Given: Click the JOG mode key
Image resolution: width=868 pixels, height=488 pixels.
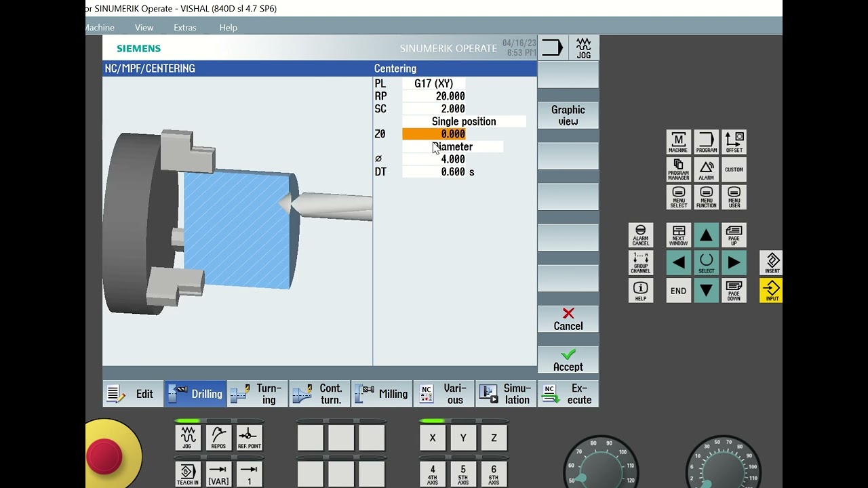Looking at the screenshot, I should tap(187, 438).
